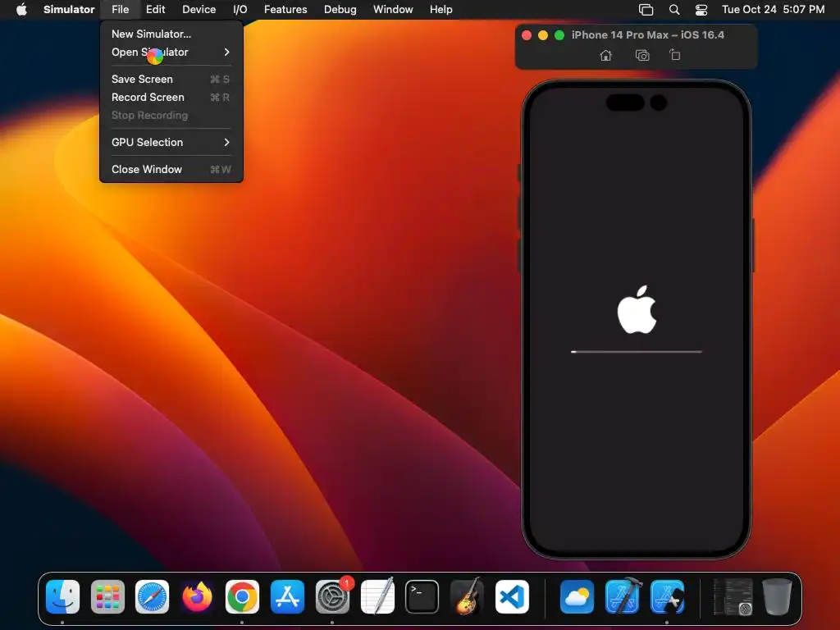Click the boot progress bar on iPhone screen
This screenshot has height=630, width=840.
(637, 351)
